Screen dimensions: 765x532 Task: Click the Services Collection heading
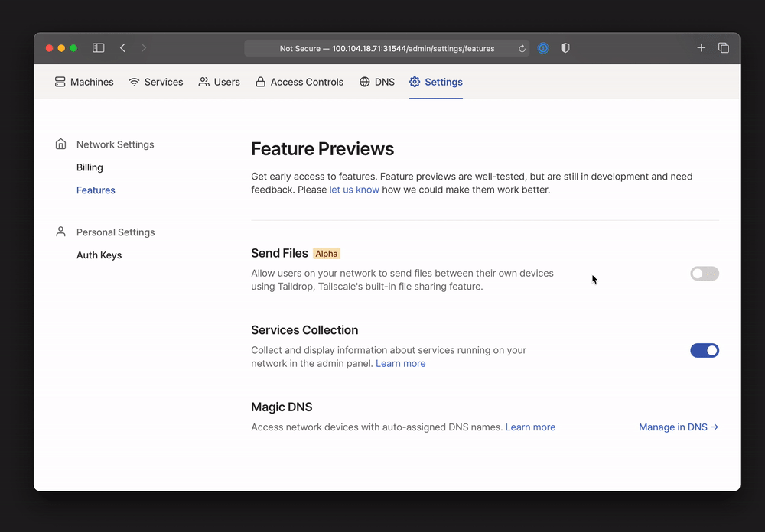coord(304,330)
